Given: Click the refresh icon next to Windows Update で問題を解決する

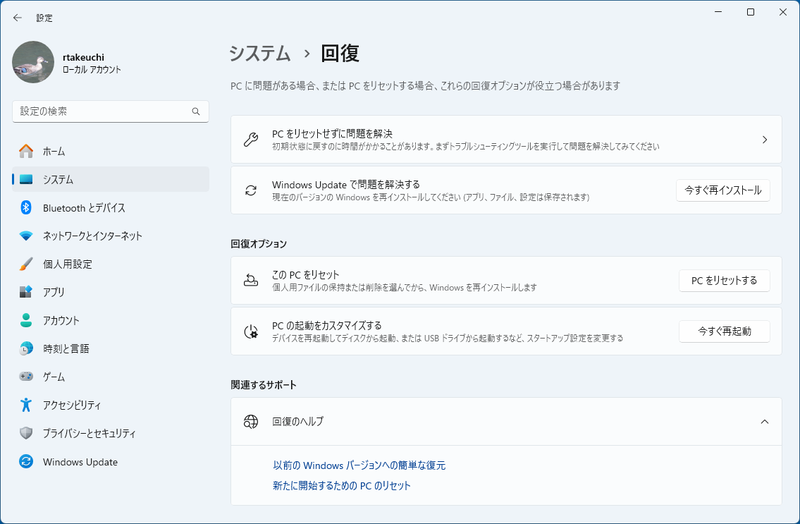Looking at the screenshot, I should (251, 190).
